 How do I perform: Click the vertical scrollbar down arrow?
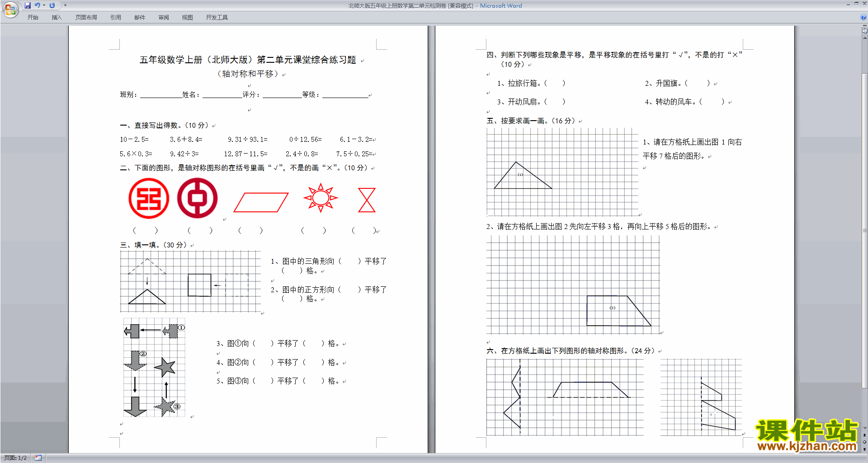tap(864, 428)
